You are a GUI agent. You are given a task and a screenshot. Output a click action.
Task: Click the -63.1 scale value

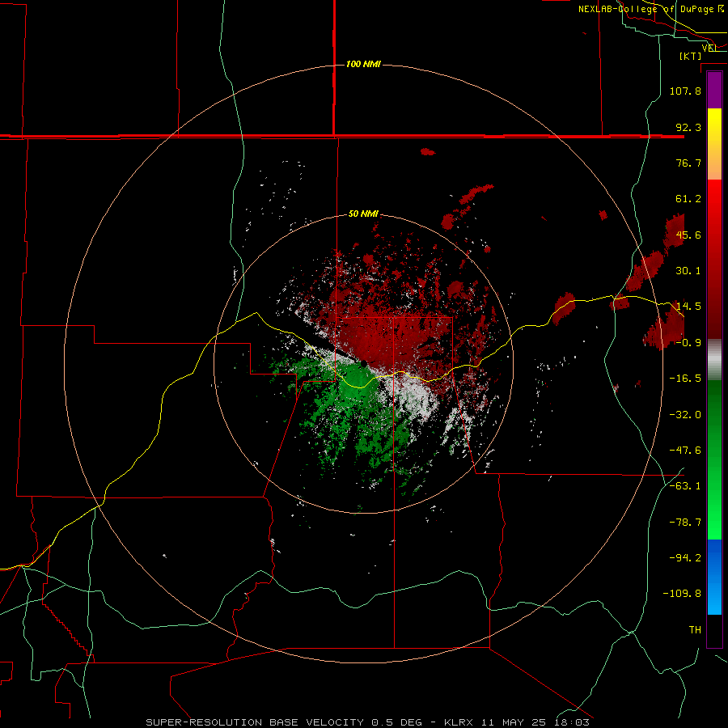pyautogui.click(x=685, y=486)
